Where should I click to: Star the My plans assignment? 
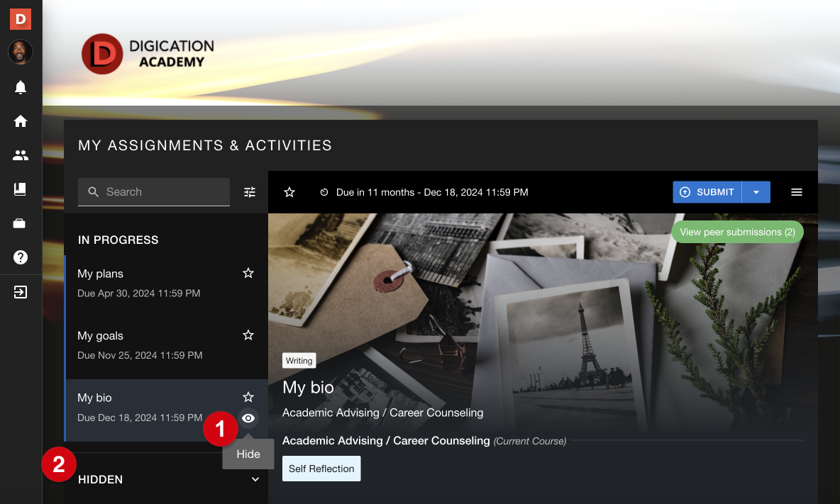[248, 273]
